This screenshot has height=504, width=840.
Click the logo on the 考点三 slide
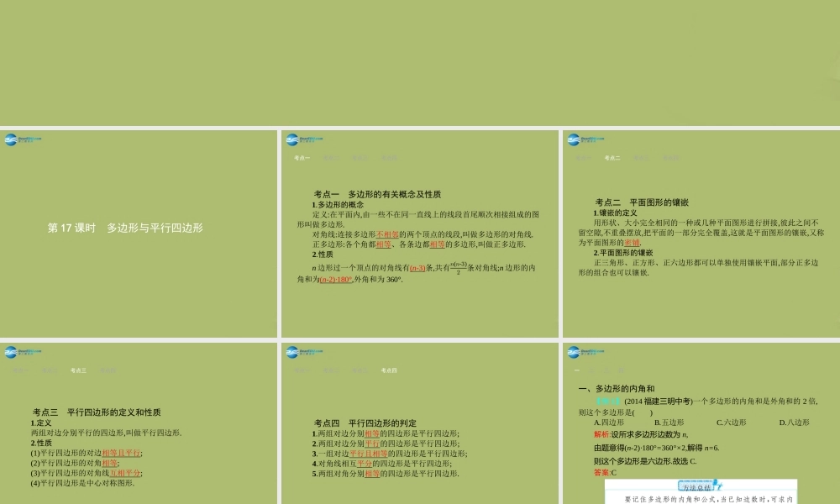pos(23,352)
